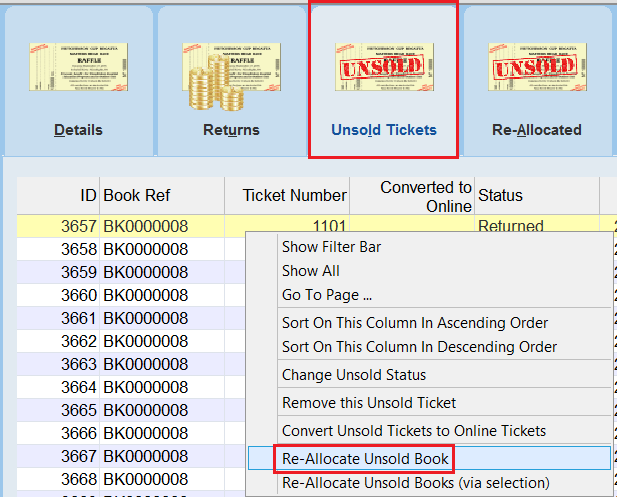Image resolution: width=617 pixels, height=497 pixels.
Task: Click BK0000008 in row 3657
Action: pyautogui.click(x=146, y=226)
